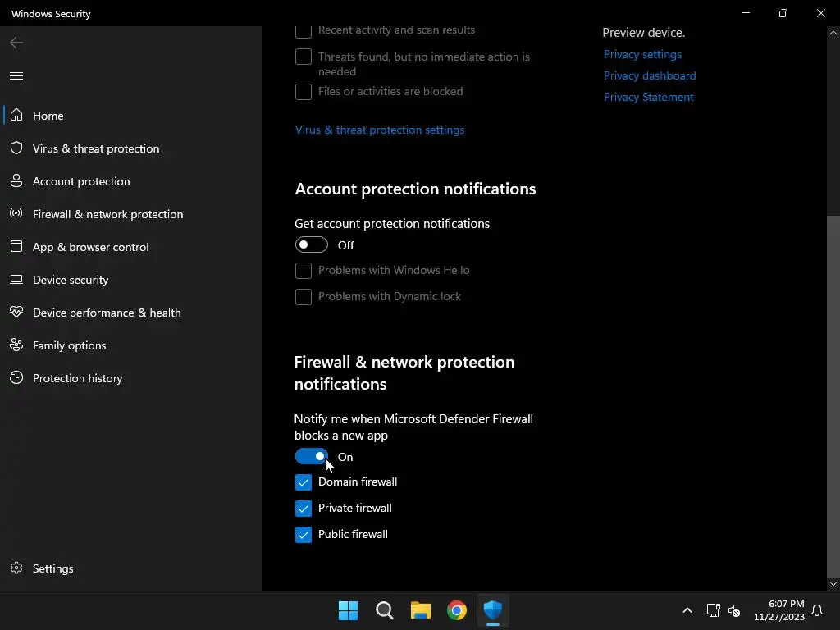The image size is (840, 630).
Task: Click the vertical scrollbar thumb
Action: [x=833, y=396]
